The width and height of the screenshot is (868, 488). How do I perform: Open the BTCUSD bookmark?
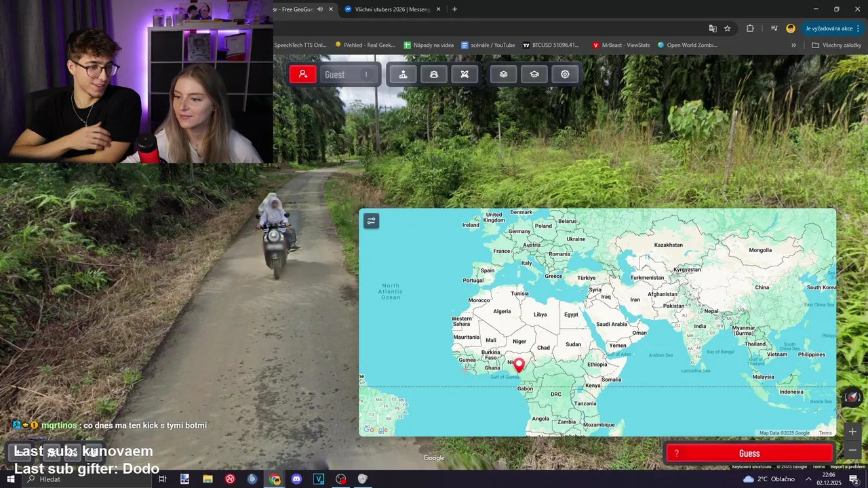(551, 45)
